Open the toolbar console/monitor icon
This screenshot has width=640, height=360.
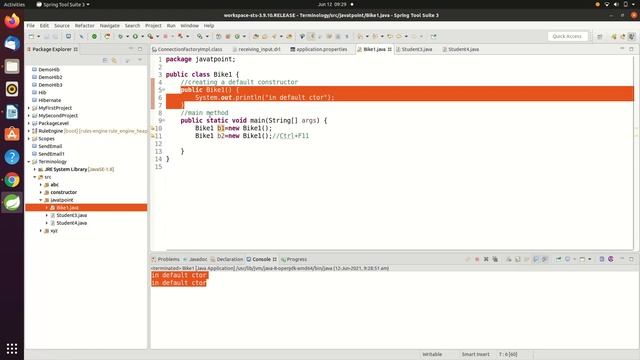(x=68, y=36)
